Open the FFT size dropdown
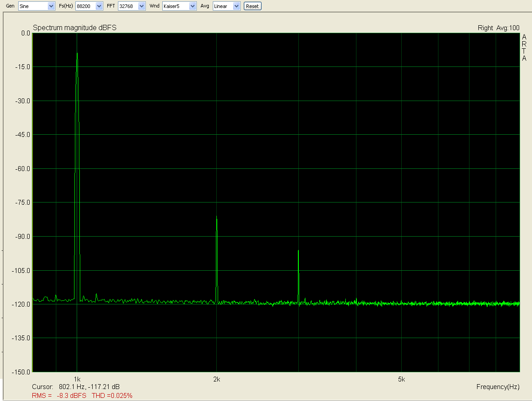The height and width of the screenshot is (401, 532). click(x=131, y=6)
